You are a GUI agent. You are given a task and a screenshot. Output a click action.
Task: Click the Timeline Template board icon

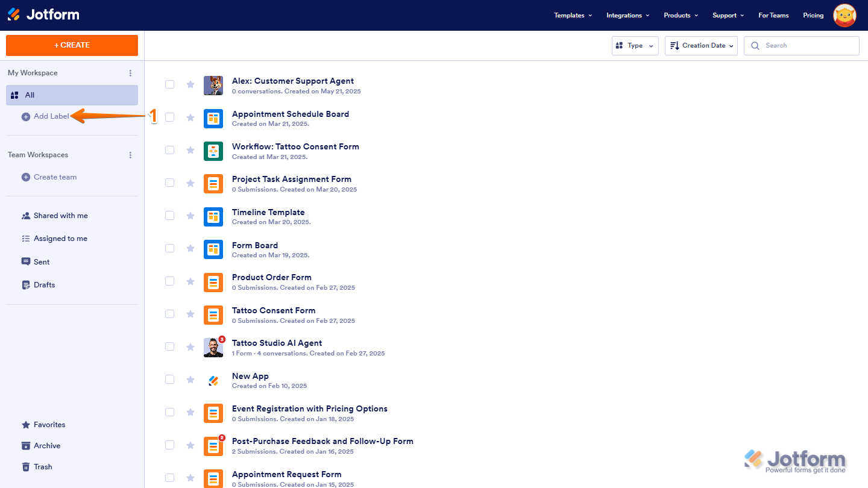(213, 217)
